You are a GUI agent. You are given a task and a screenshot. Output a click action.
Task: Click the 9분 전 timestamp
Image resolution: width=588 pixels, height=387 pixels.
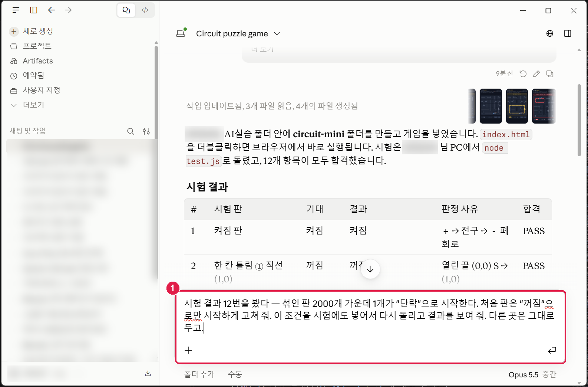coord(505,73)
